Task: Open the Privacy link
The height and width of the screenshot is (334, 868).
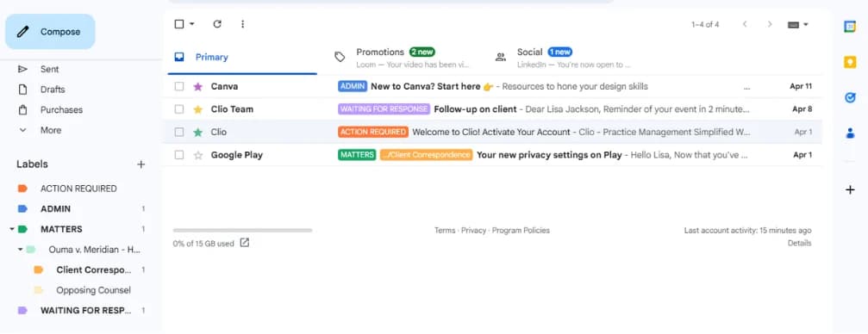Action: pos(474,231)
